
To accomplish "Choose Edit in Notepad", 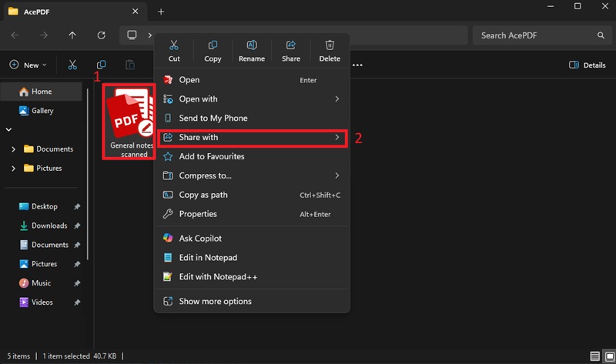I will tap(252, 258).
